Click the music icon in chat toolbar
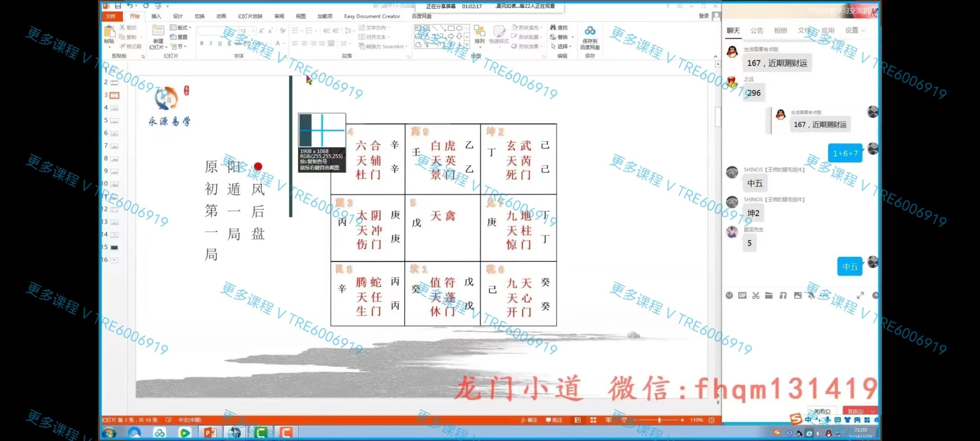Image resolution: width=980 pixels, height=441 pixels. pos(783,295)
